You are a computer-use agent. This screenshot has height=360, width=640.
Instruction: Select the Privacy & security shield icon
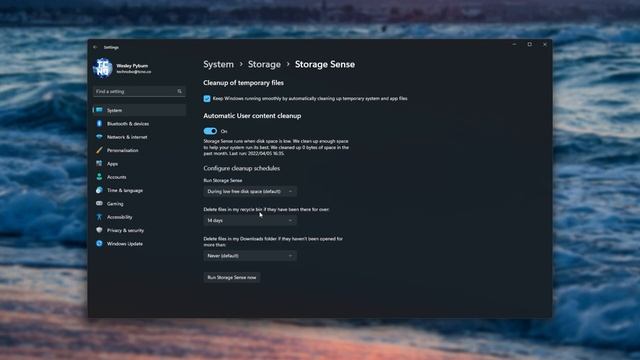click(99, 230)
